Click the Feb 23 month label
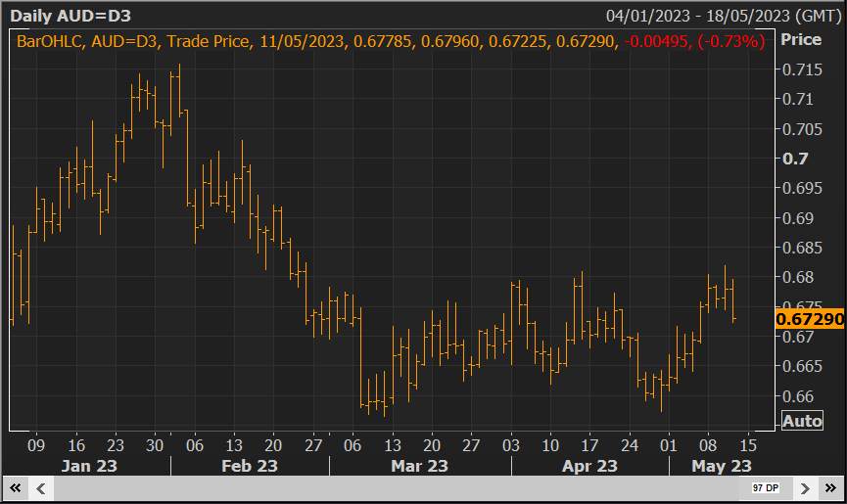The width and height of the screenshot is (847, 504). coord(250,466)
